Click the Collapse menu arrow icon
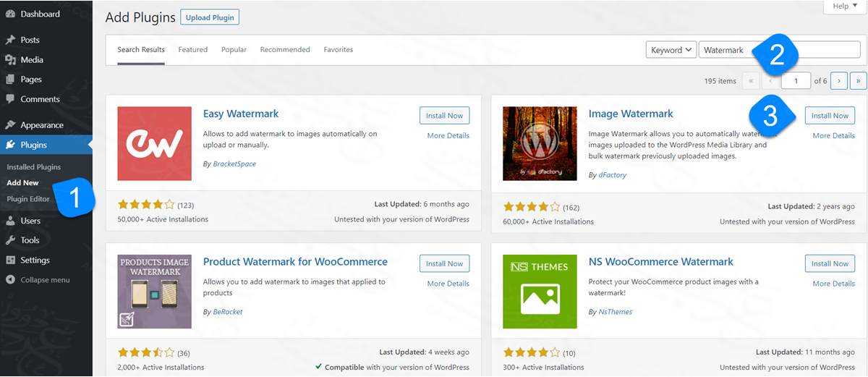The height and width of the screenshot is (377, 868). click(x=10, y=280)
